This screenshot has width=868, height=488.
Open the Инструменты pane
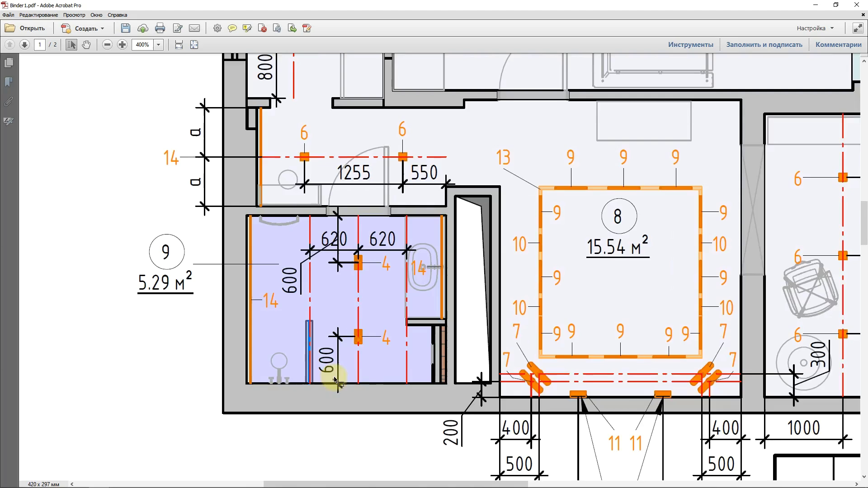tap(690, 45)
